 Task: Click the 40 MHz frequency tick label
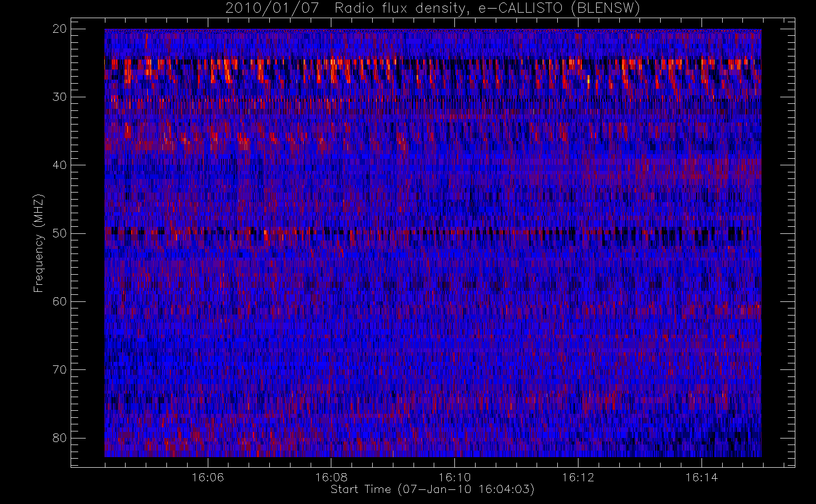pos(60,165)
